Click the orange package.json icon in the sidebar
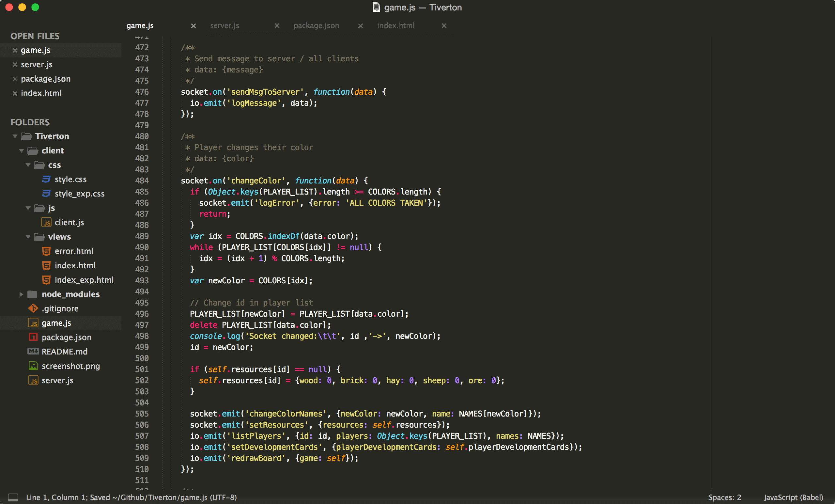835x504 pixels. 33,337
